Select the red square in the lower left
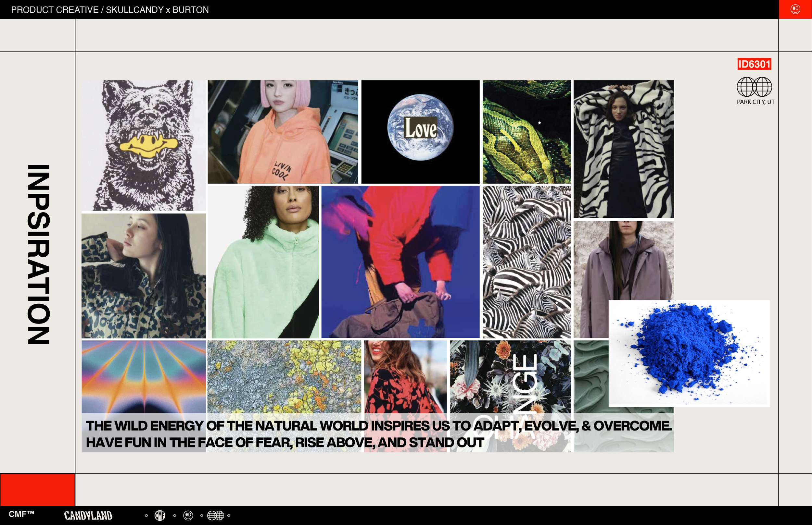The height and width of the screenshot is (525, 812). 37,489
